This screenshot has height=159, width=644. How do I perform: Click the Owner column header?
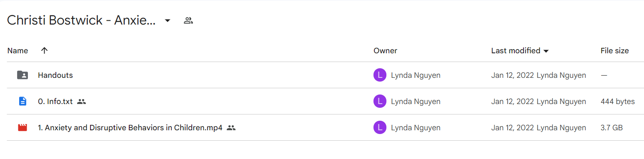pos(385,51)
